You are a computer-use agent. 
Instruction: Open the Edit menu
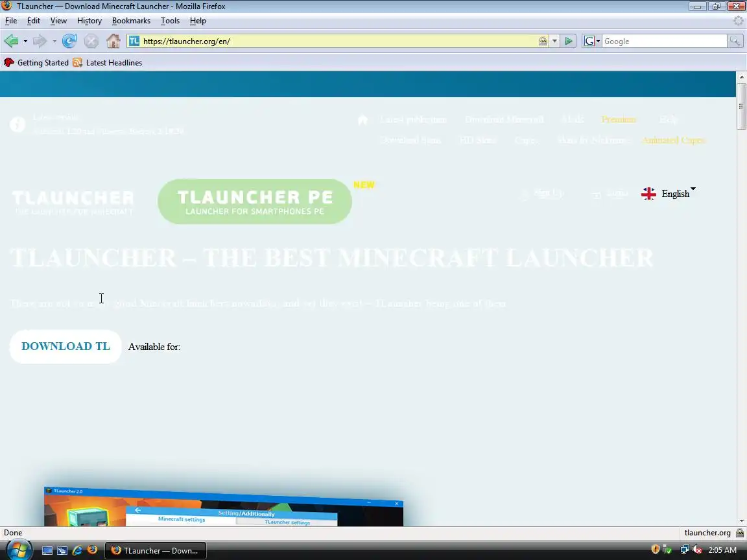33,21
